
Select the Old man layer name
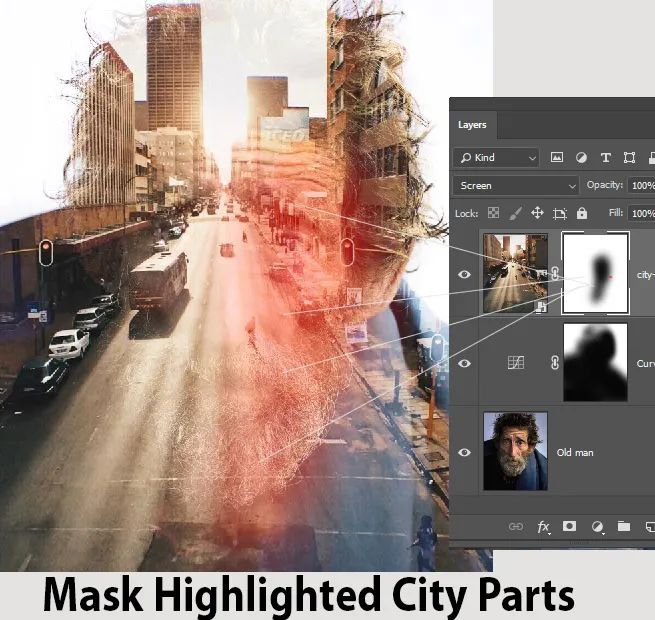pyautogui.click(x=575, y=452)
